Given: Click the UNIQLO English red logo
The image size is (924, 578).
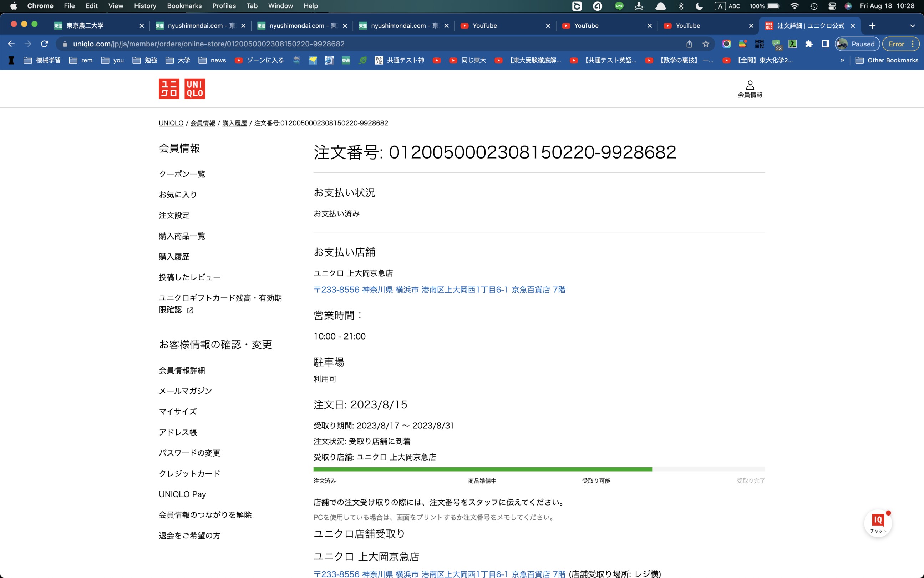Looking at the screenshot, I should pyautogui.click(x=195, y=89).
